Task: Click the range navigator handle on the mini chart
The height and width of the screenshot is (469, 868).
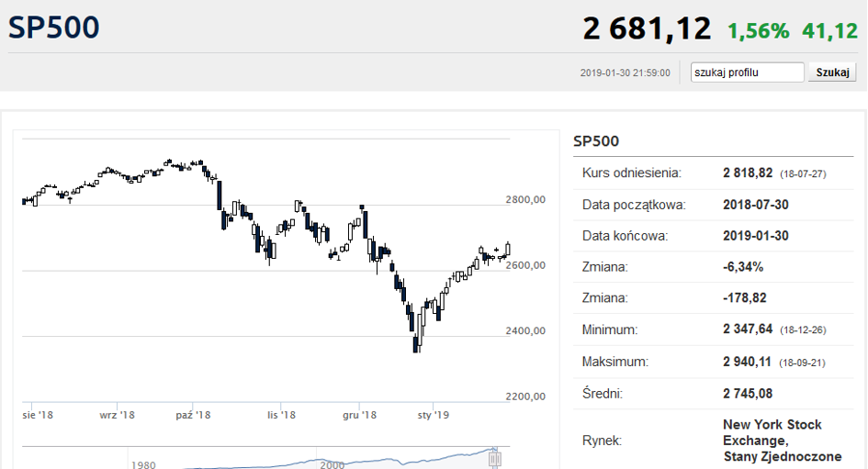Action: [x=495, y=459]
